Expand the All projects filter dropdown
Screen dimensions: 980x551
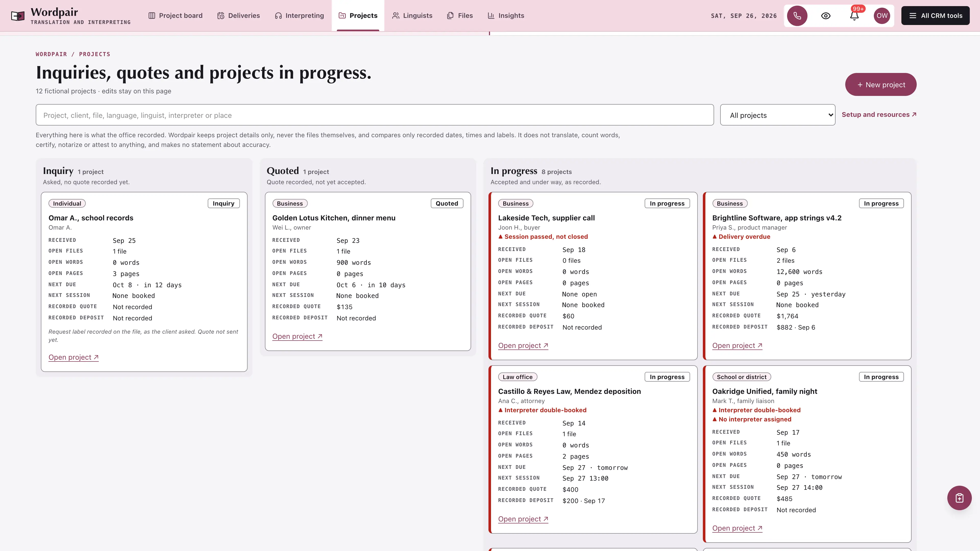[x=778, y=115]
